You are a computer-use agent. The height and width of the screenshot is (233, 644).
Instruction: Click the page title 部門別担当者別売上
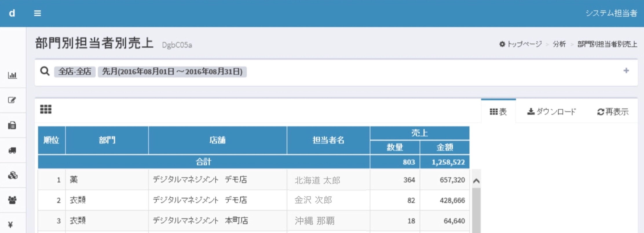point(94,43)
